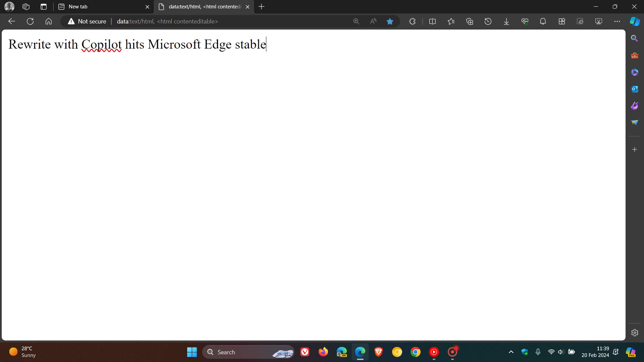Open the purple Designer sidebar app

click(635, 106)
